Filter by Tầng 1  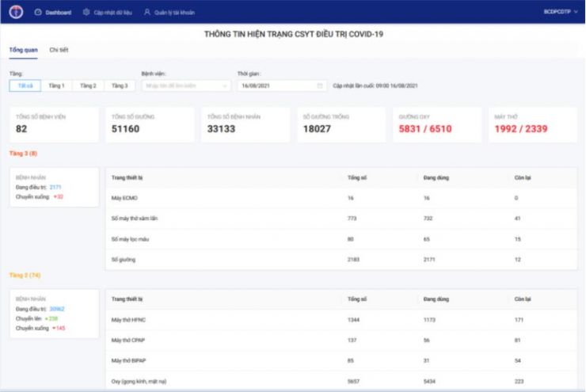pos(56,86)
